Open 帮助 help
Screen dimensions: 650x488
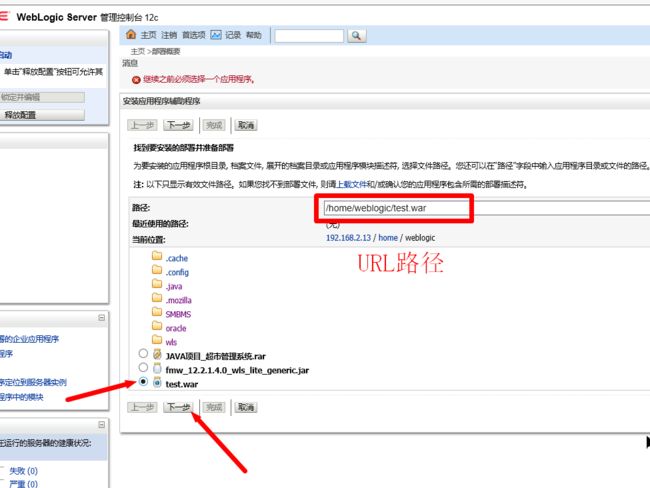pos(254,35)
